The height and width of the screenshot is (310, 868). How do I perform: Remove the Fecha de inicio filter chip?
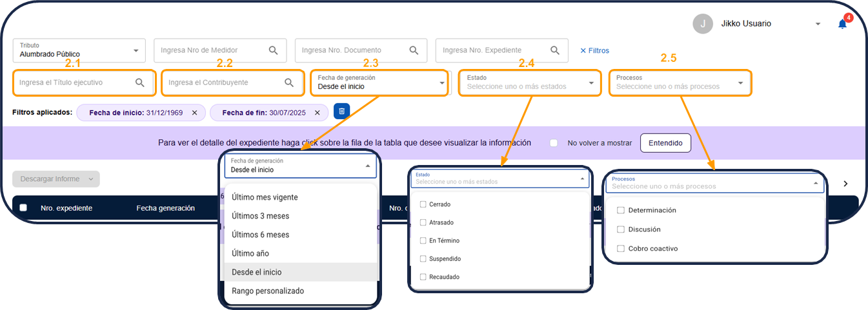coord(195,112)
